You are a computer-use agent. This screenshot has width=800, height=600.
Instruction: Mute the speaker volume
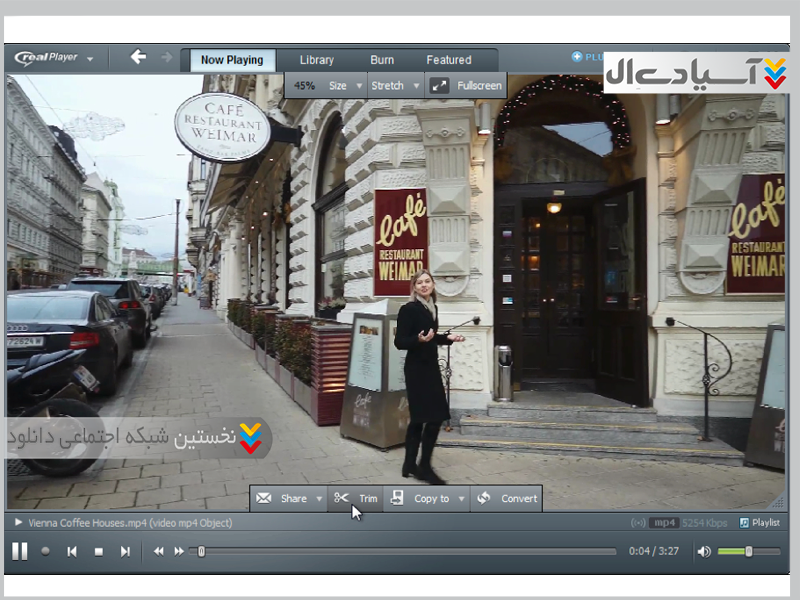click(x=704, y=551)
